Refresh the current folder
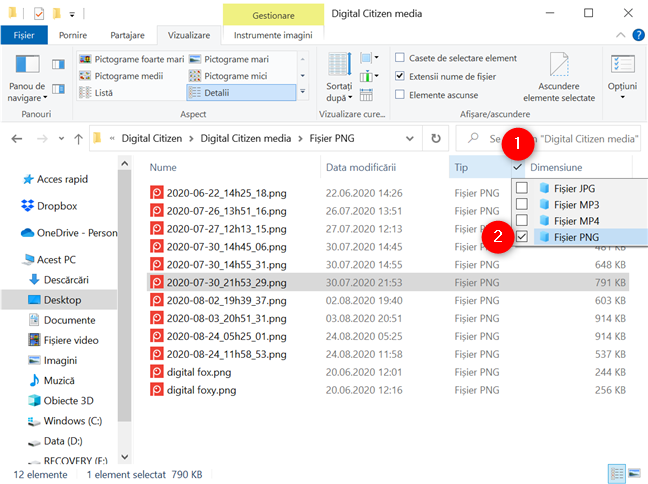 pyautogui.click(x=436, y=138)
